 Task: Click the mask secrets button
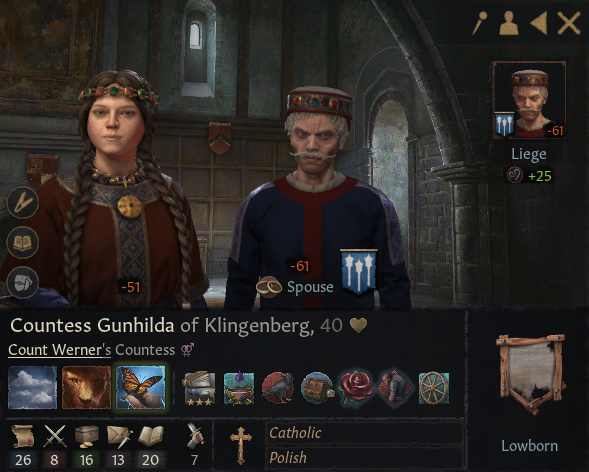pos(23,282)
